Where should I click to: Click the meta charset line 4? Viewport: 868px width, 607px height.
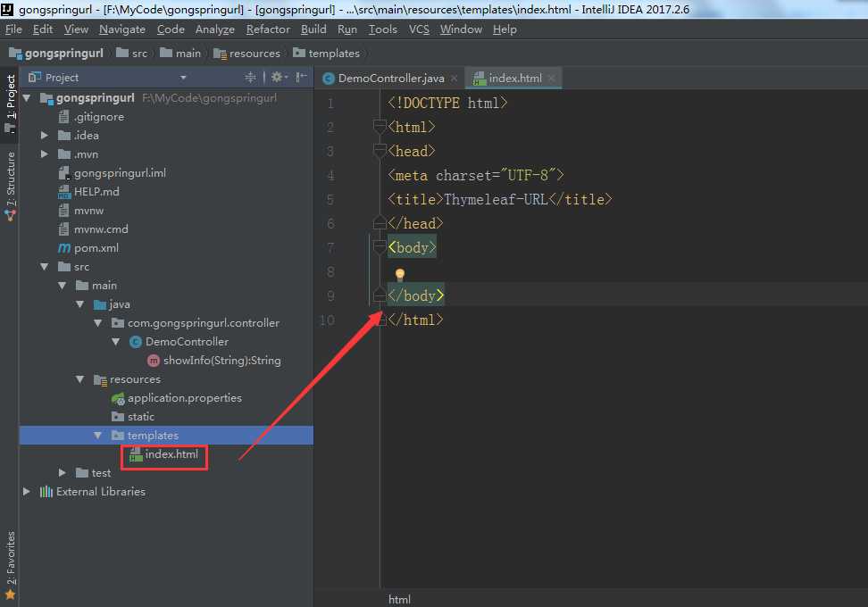point(475,175)
